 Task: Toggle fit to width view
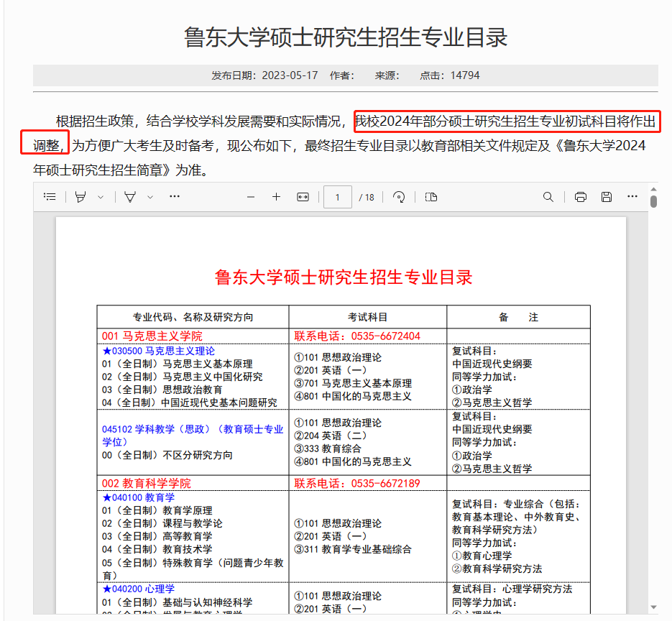[303, 197]
